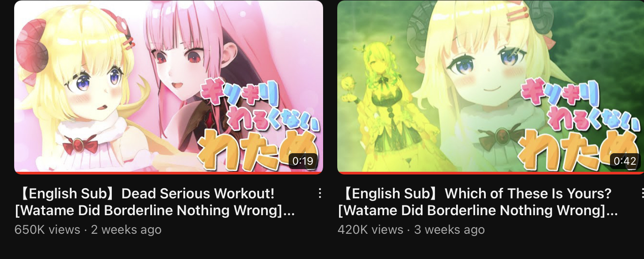Click the 420K views metadata text
The height and width of the screenshot is (259, 644).
pos(370,230)
